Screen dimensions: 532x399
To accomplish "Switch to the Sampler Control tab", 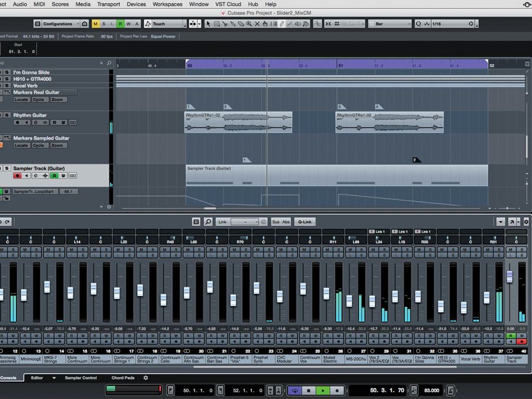I will tap(81, 378).
